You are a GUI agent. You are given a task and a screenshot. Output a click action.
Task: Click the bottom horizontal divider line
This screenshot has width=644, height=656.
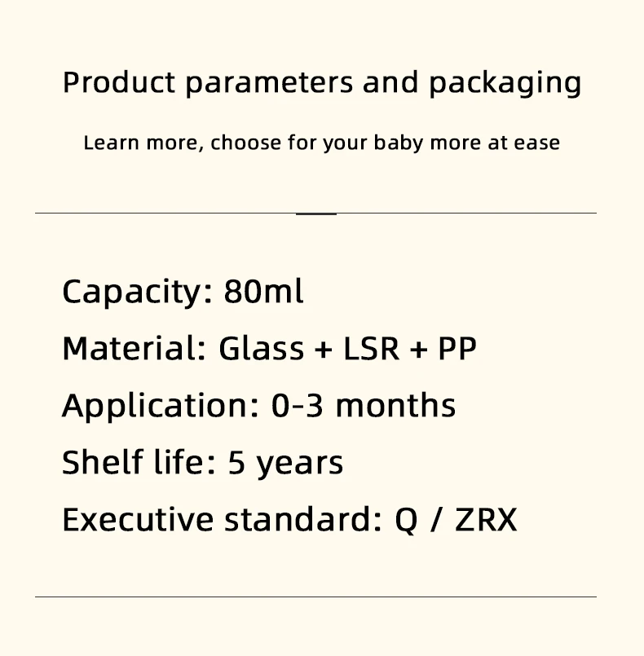315,597
